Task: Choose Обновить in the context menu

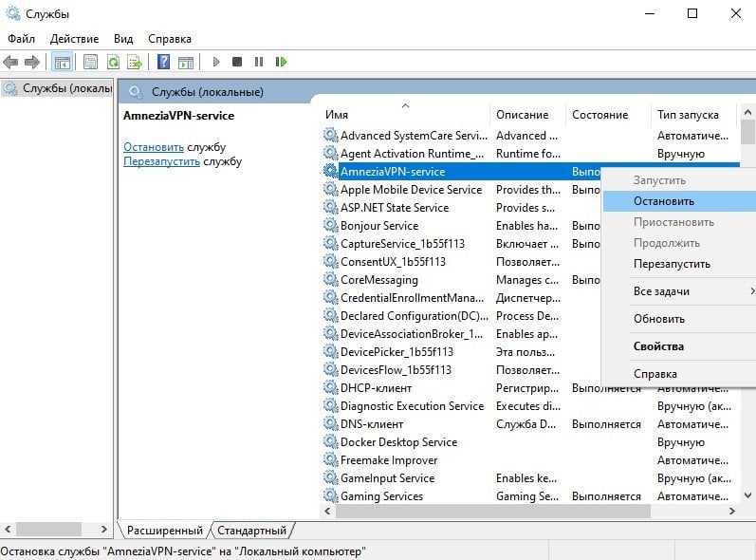Action: 679,319
